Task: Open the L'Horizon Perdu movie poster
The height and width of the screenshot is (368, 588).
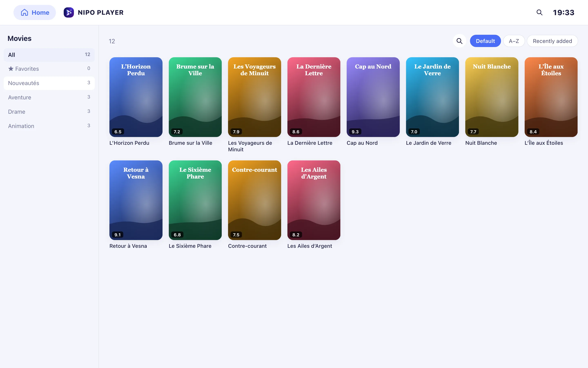Action: click(136, 97)
